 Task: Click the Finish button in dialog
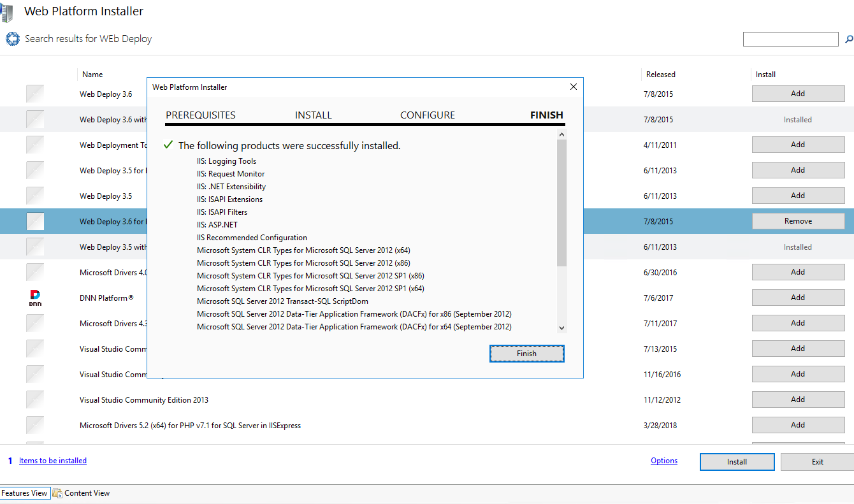(526, 354)
